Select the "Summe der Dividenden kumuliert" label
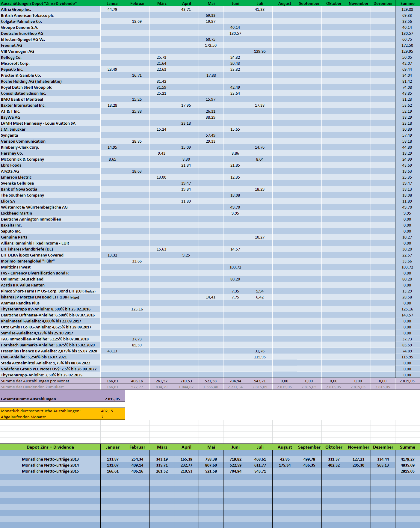 coord(32,387)
